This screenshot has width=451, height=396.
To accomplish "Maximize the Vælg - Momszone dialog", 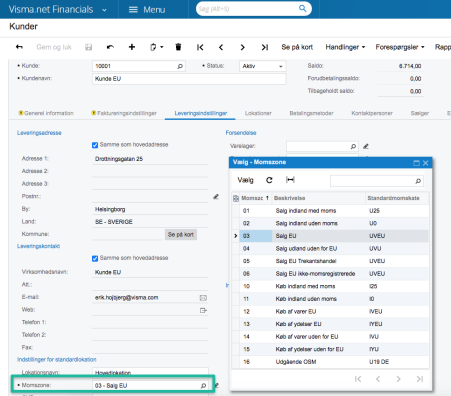I will (416, 163).
